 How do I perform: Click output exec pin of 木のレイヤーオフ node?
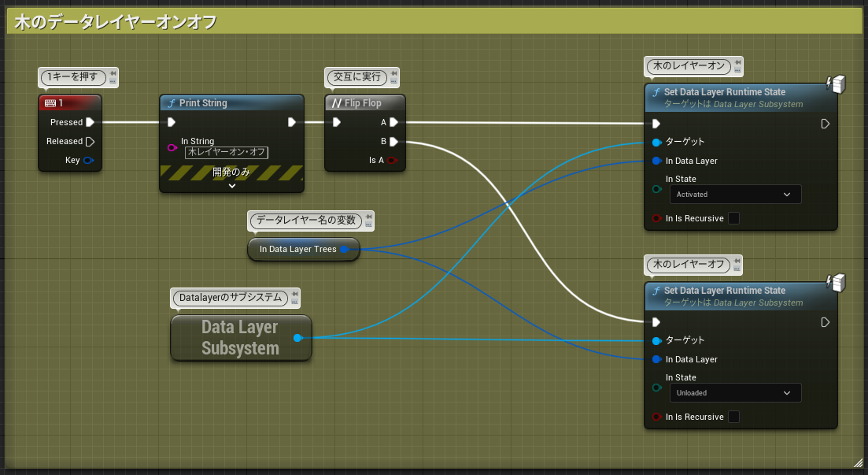tap(825, 322)
